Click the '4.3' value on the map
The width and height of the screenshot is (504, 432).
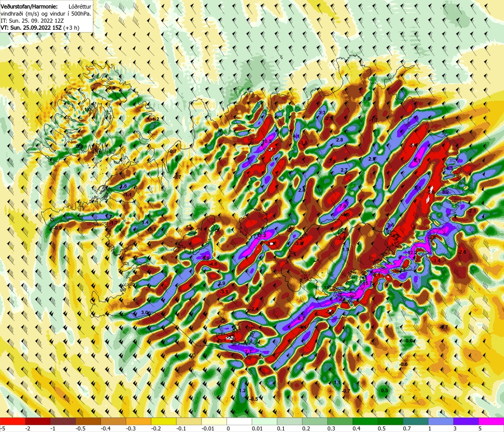[449, 168]
